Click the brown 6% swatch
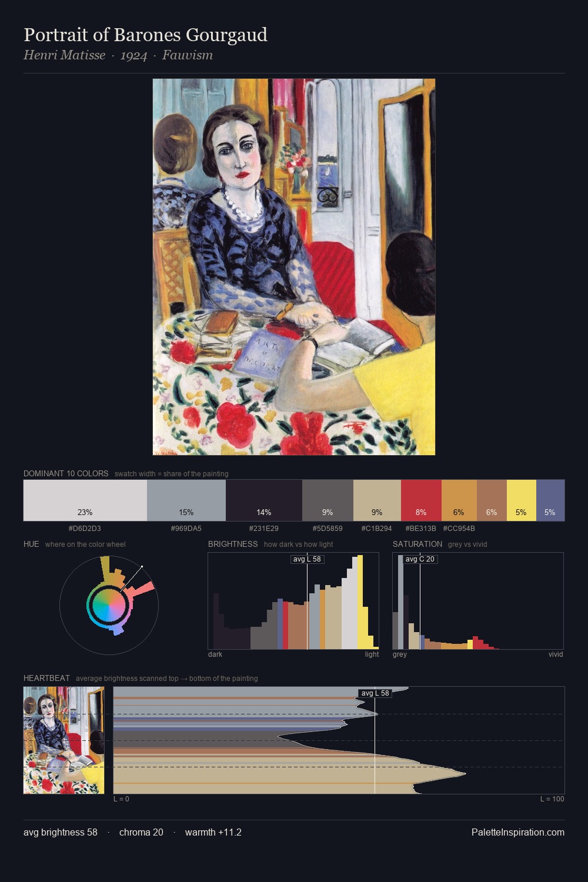 pyautogui.click(x=492, y=500)
